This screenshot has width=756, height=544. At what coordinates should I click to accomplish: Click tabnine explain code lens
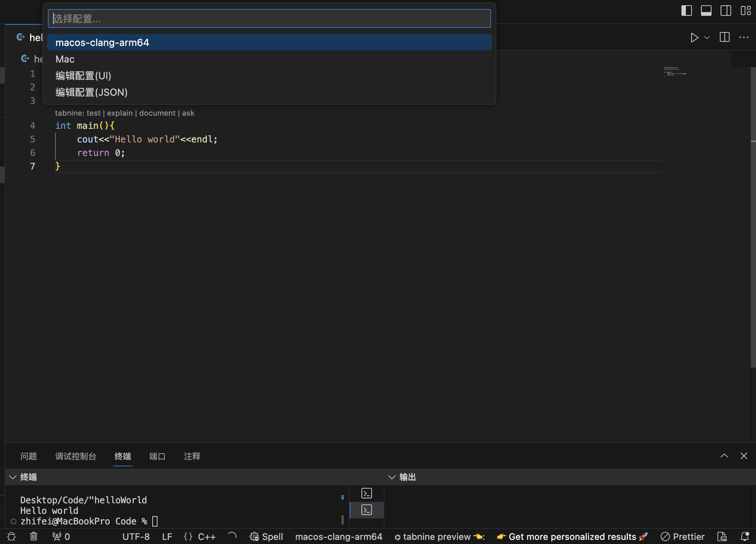coord(120,113)
